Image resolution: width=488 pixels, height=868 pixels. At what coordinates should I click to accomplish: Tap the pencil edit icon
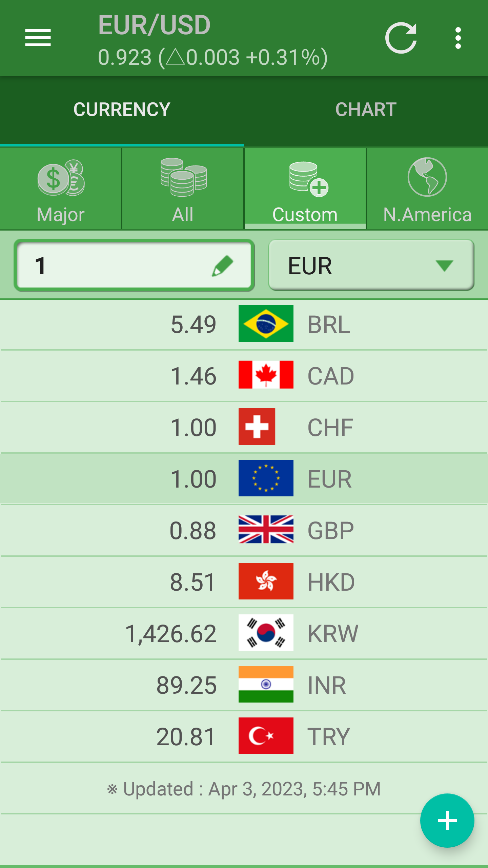pos(223,266)
